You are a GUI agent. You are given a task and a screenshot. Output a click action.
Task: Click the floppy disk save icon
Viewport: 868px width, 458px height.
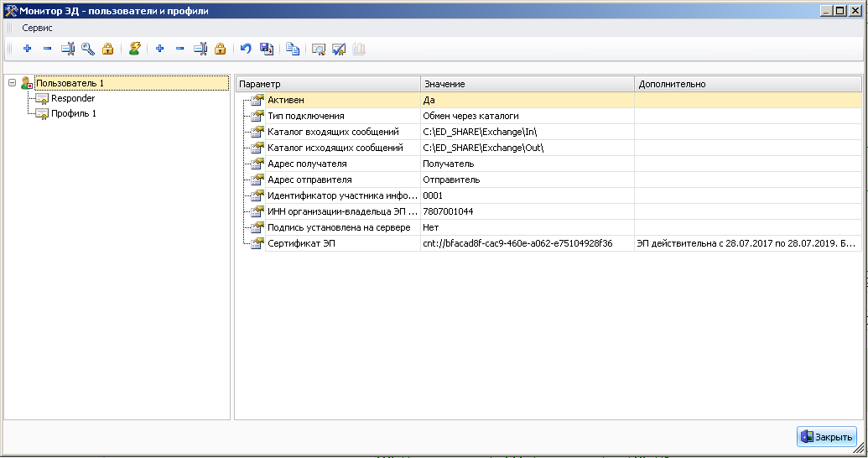(x=266, y=49)
